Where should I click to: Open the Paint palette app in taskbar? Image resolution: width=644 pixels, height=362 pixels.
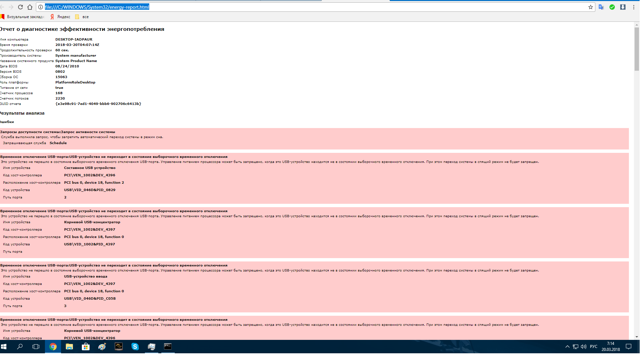click(x=102, y=347)
